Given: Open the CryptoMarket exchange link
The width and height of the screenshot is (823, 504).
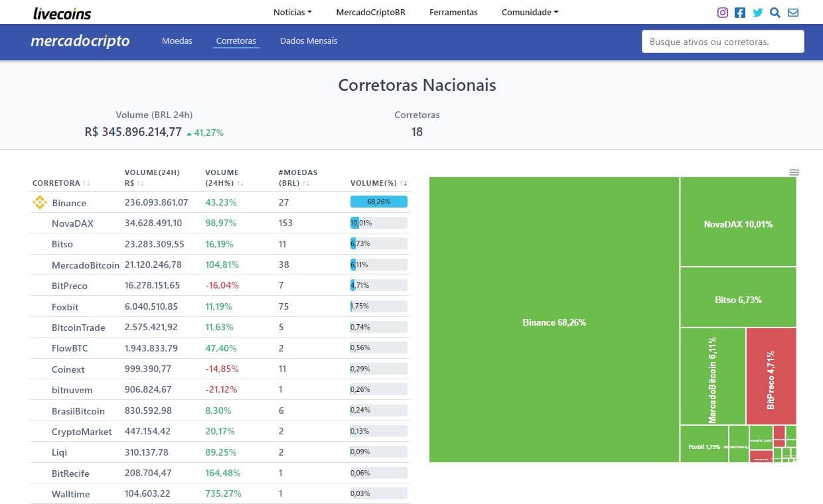Looking at the screenshot, I should coord(82,432).
